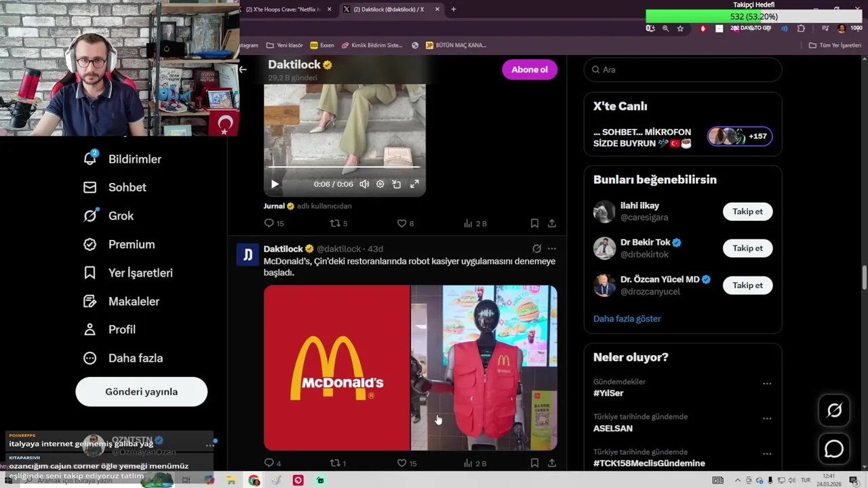Open BÜTÜN MAÇ KANA... bookmark

tap(456, 45)
